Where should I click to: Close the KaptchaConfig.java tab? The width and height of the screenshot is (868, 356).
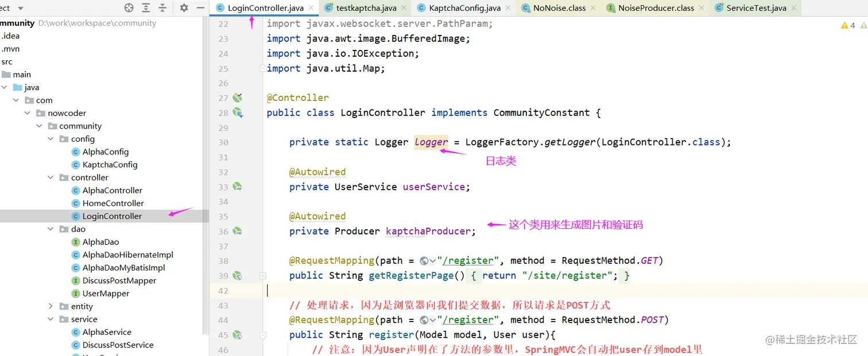507,8
